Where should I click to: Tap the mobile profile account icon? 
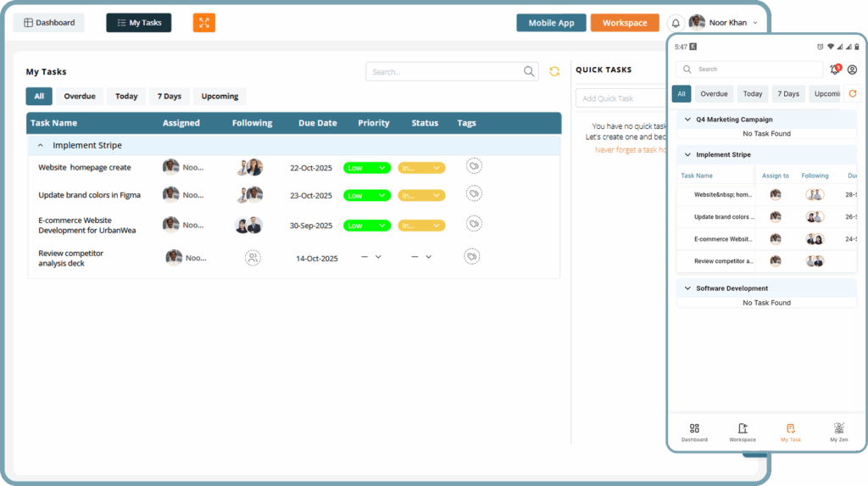(852, 70)
